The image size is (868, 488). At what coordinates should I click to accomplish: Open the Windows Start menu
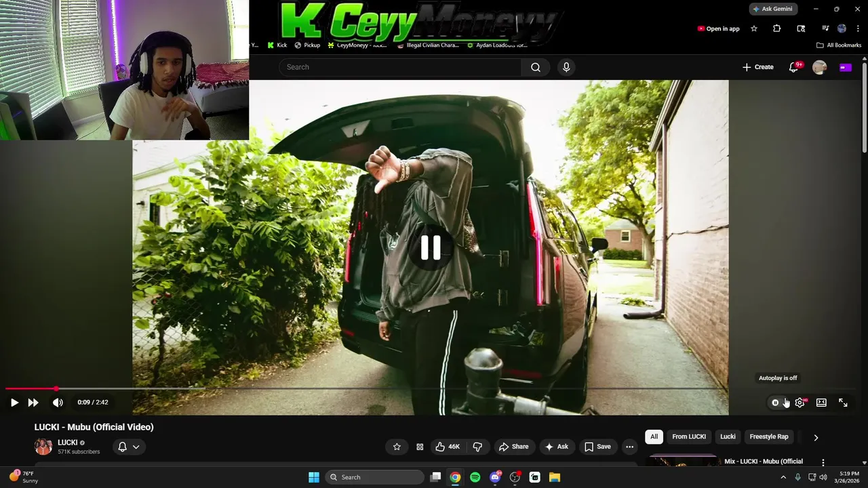[314, 477]
